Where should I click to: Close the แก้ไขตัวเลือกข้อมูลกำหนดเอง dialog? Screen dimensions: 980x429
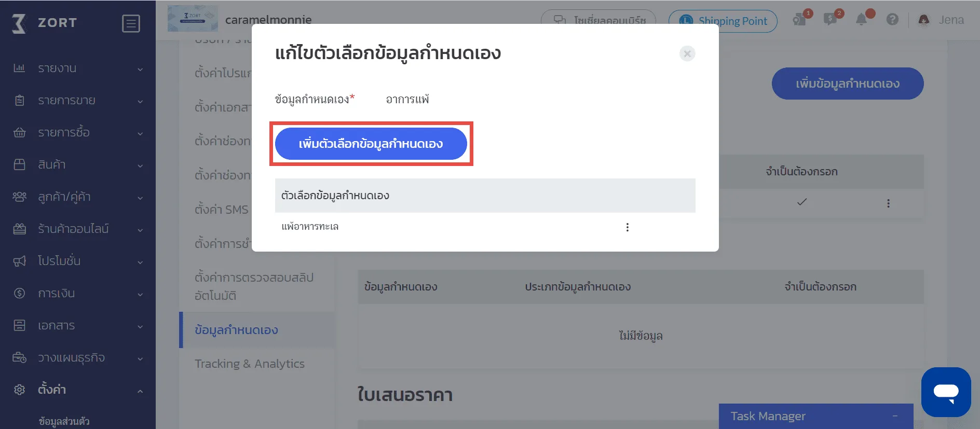(x=687, y=53)
